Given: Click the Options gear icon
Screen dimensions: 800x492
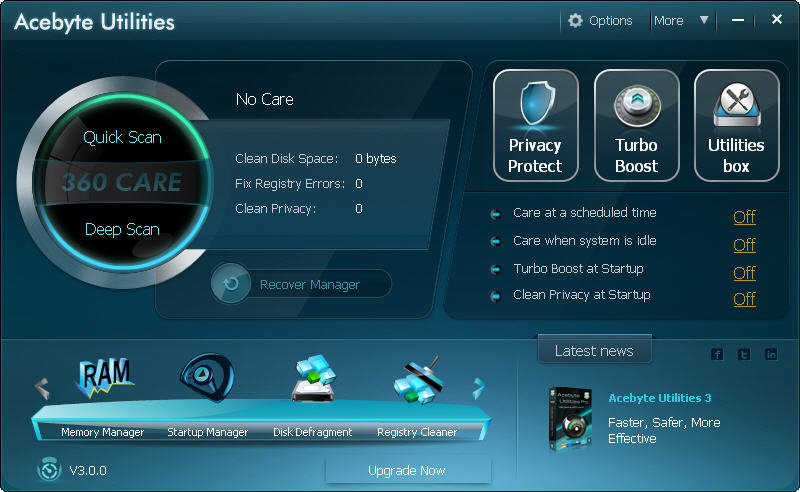Looking at the screenshot, I should tap(575, 20).
